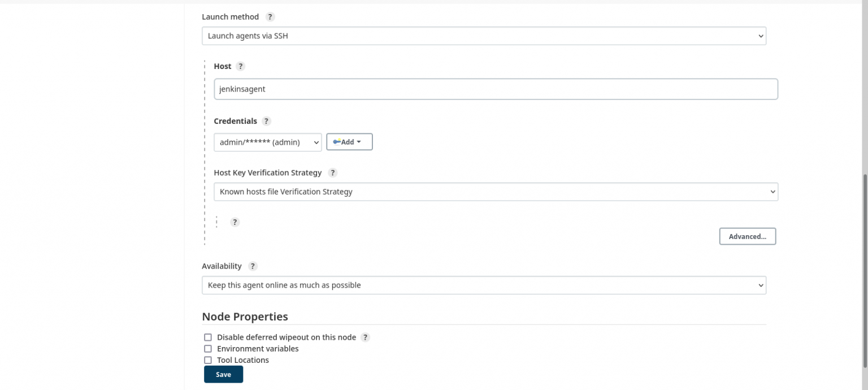Image resolution: width=868 pixels, height=390 pixels.
Task: Open the Host Key Verification Strategy dropdown
Action: point(496,192)
